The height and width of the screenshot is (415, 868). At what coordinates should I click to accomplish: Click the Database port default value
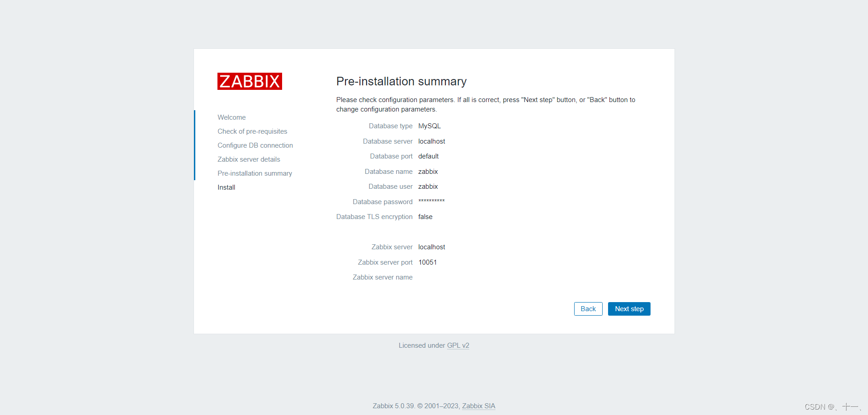click(429, 156)
